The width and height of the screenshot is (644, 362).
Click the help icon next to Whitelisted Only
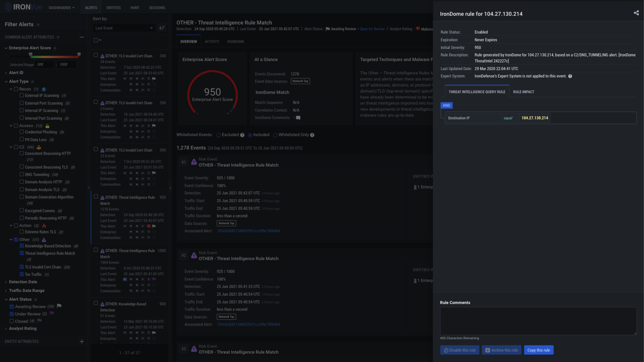click(312, 135)
